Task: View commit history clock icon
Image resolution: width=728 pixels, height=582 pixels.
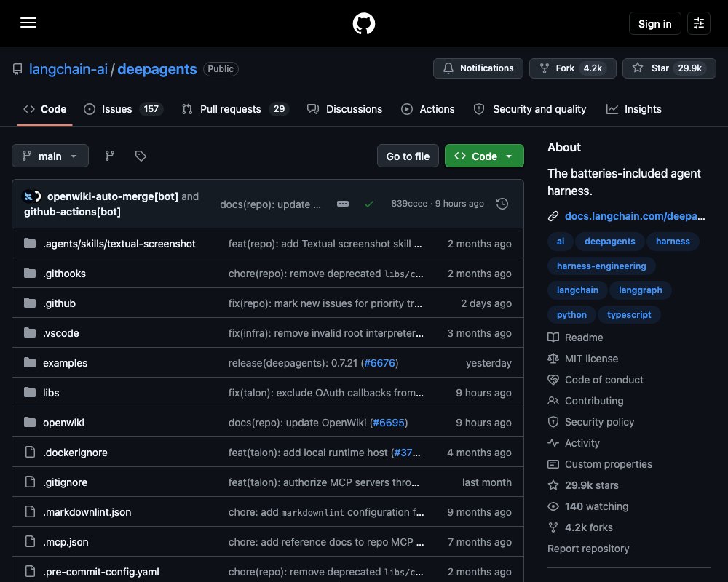Action: 502,204
